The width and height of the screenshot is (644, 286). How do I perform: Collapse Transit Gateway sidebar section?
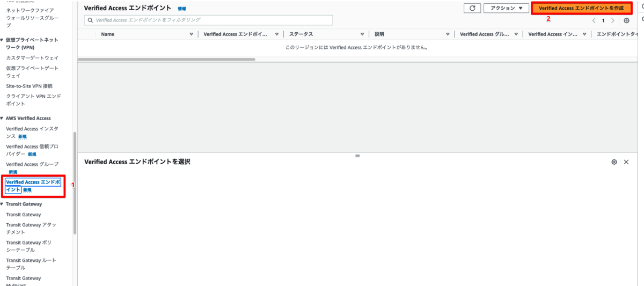pos(2,204)
